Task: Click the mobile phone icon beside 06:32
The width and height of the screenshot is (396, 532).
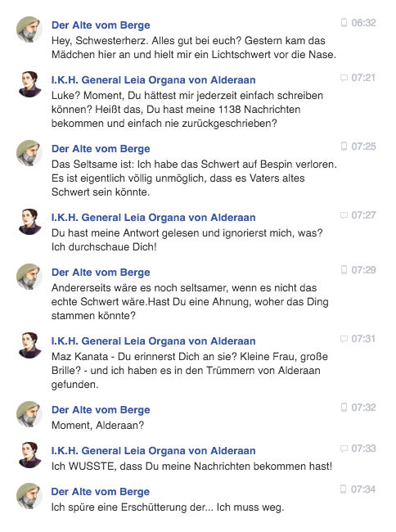Action: click(344, 23)
